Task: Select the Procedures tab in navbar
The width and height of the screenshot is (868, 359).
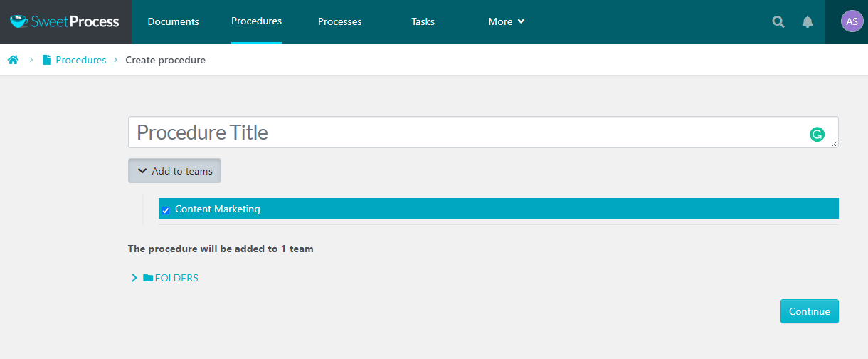Action: pyautogui.click(x=256, y=21)
